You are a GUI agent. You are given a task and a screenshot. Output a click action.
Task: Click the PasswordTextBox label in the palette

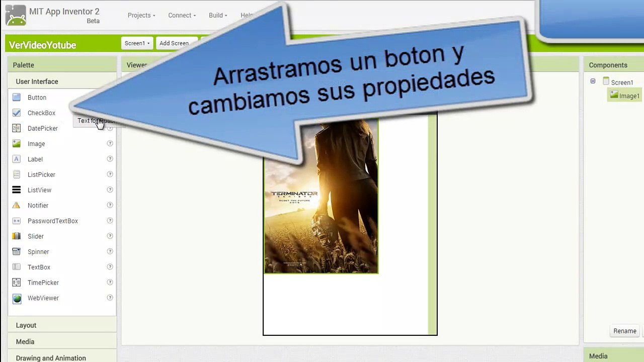pyautogui.click(x=53, y=221)
